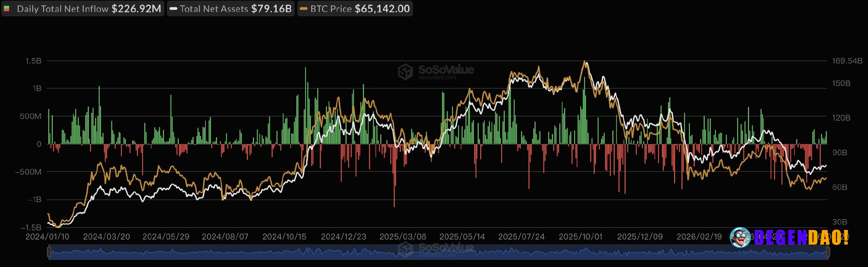Click the 2025/05/14 date label
This screenshot has height=267, width=868.
(x=462, y=237)
